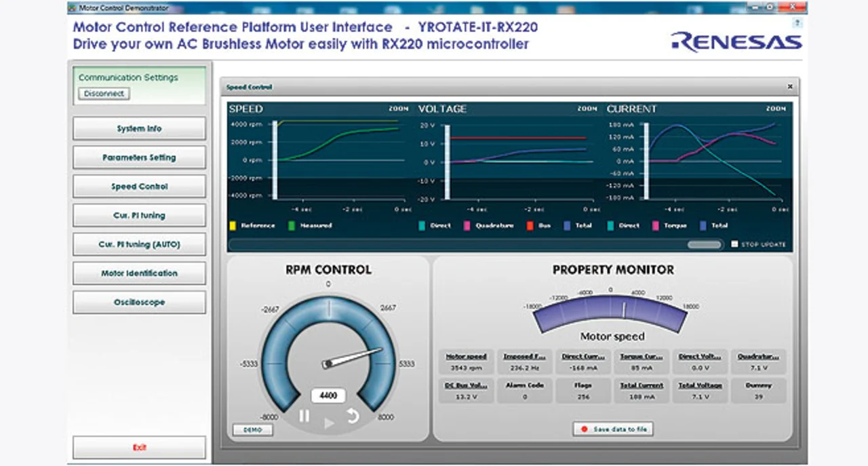868x466 pixels.
Task: Click the "85 mA" torque current value
Action: (642, 368)
